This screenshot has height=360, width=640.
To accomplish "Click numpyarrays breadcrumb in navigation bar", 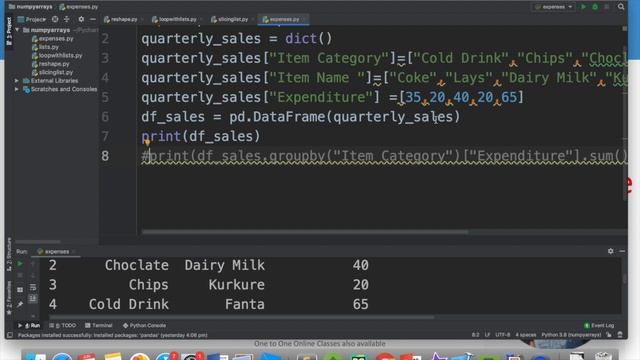I will [31, 7].
